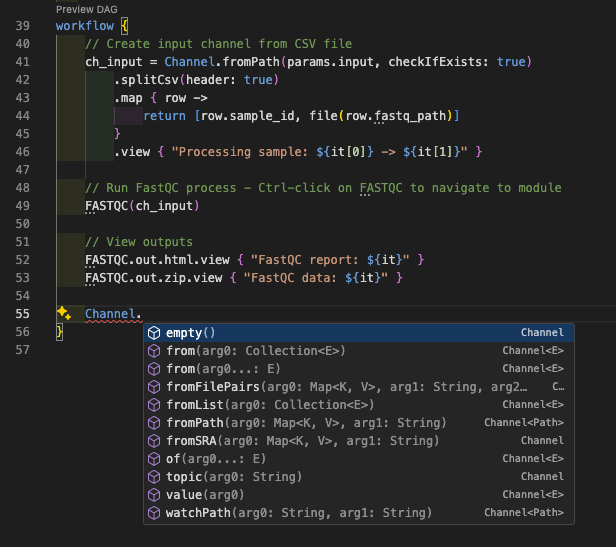This screenshot has height=547, width=616.
Task: Click the cube icon next to value(arg0)
Action: click(154, 495)
